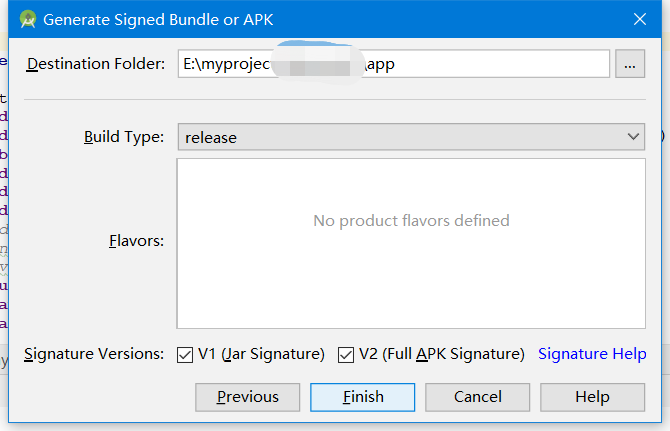Image resolution: width=670 pixels, height=431 pixels.
Task: Click the Flavors label
Action: (136, 241)
